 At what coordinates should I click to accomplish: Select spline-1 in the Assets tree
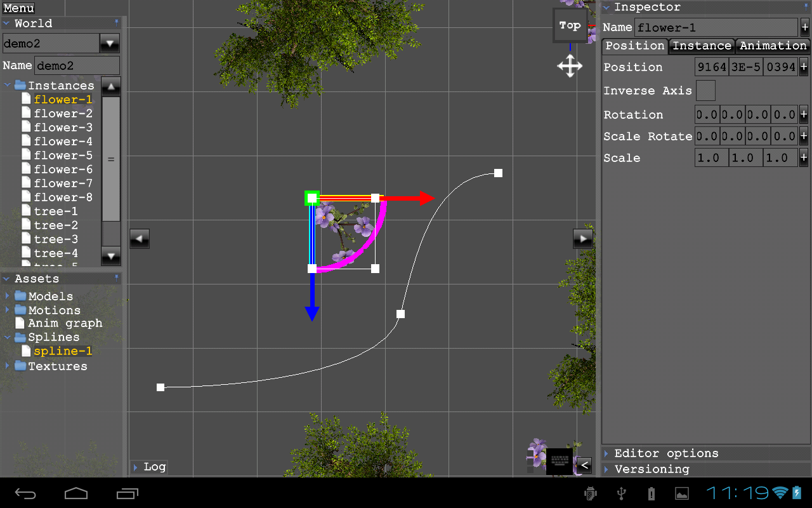(x=63, y=351)
